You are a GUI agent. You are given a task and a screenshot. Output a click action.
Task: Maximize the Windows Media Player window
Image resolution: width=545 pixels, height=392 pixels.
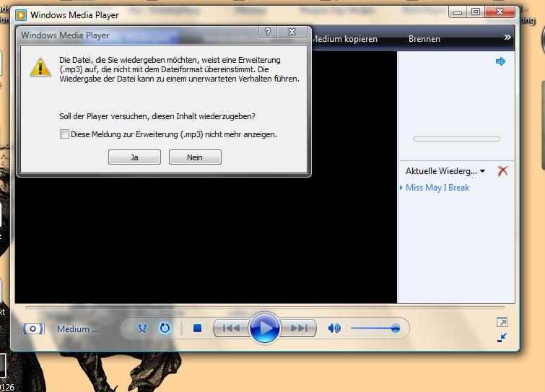476,12
